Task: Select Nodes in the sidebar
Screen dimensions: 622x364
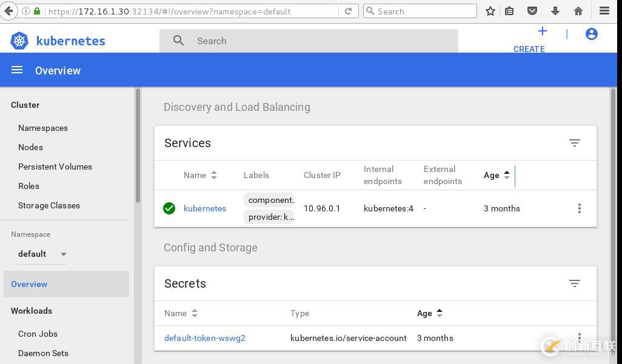Action: (30, 147)
